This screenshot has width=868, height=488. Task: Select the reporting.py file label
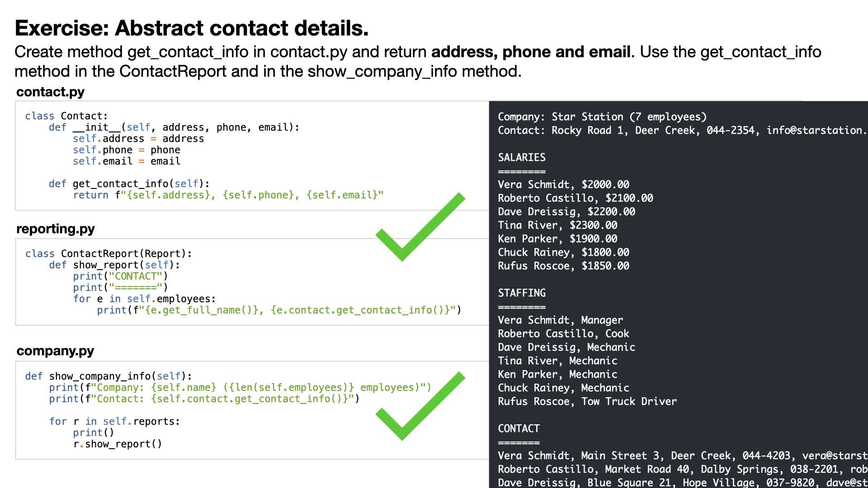(x=56, y=229)
